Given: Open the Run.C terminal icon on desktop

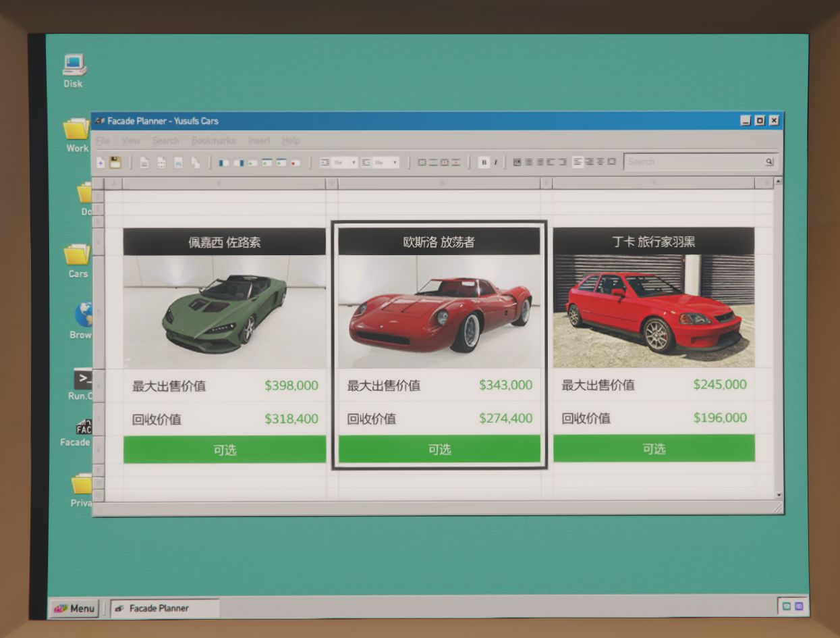Looking at the screenshot, I should (x=81, y=384).
